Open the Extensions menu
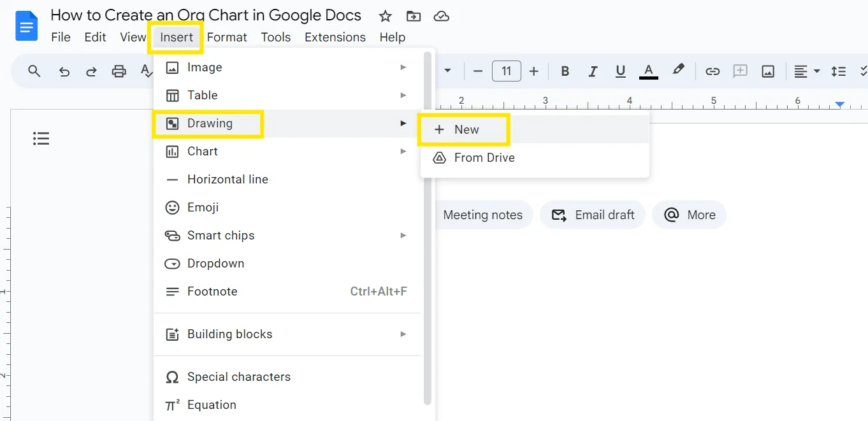Image resolution: width=868 pixels, height=421 pixels. (x=335, y=38)
